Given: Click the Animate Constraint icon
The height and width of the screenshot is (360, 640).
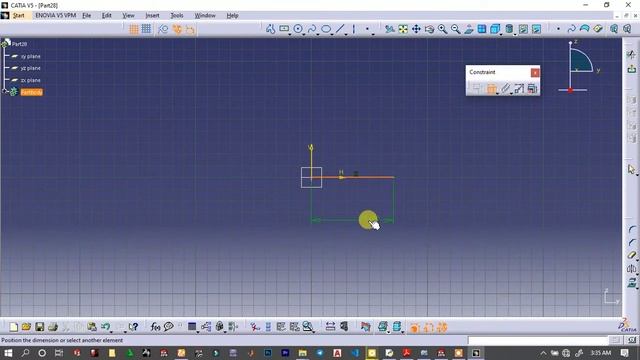Looking at the screenshot, I should click(x=519, y=88).
